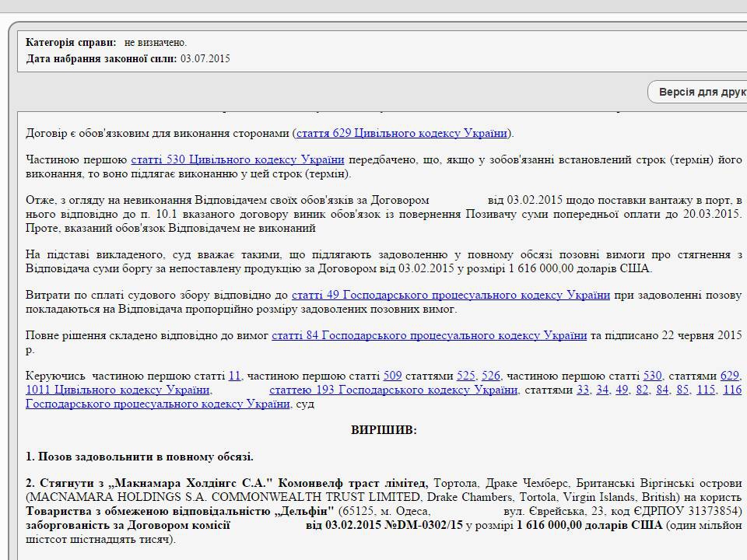
Task: Click the не визначено value
Action: (x=156, y=43)
